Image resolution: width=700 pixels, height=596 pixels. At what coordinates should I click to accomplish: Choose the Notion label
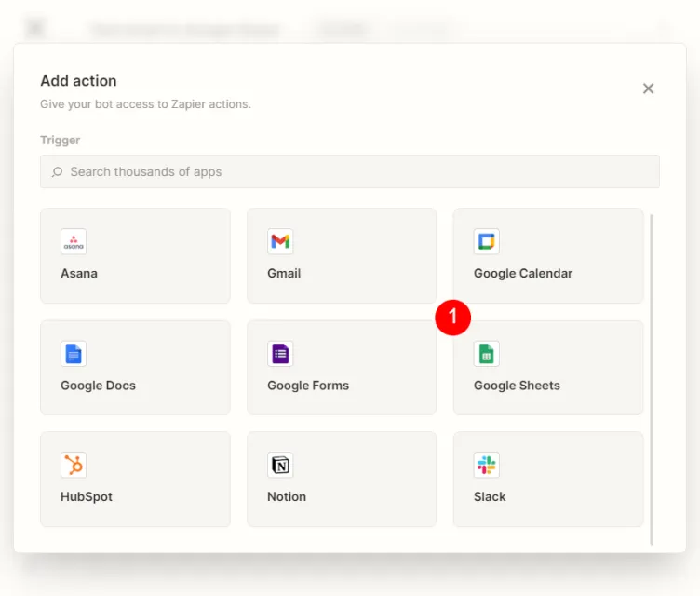[x=287, y=496]
